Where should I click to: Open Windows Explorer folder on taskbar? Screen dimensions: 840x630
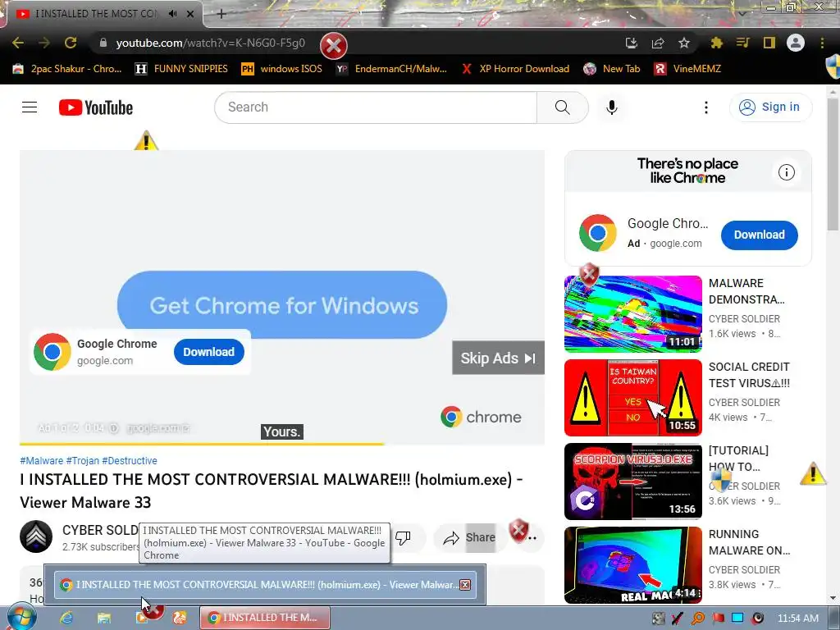click(104, 618)
